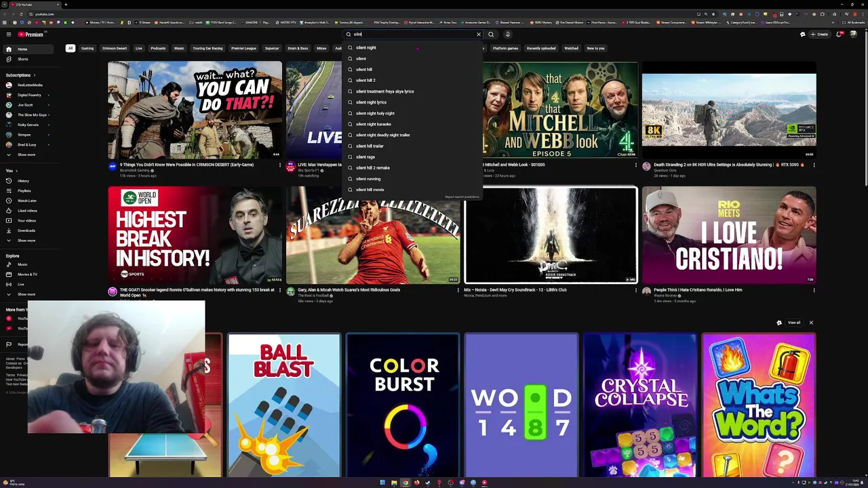
Task: Open the Create button
Action: point(820,34)
